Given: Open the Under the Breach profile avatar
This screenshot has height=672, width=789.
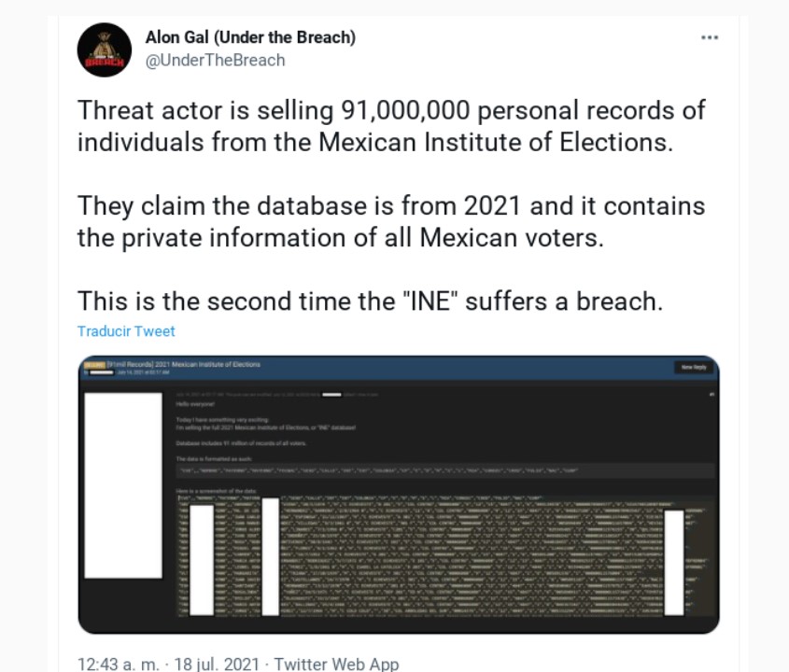Looking at the screenshot, I should [x=105, y=49].
